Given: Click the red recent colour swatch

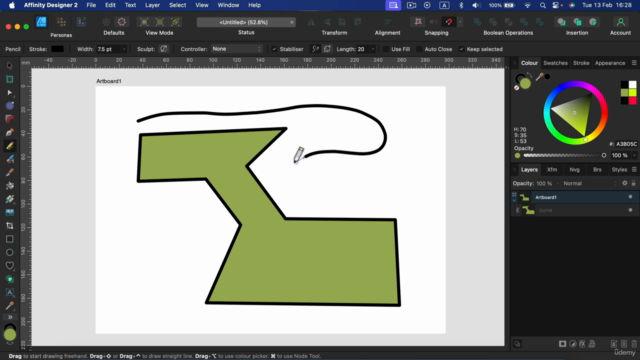Looking at the screenshot, I should [632, 100].
